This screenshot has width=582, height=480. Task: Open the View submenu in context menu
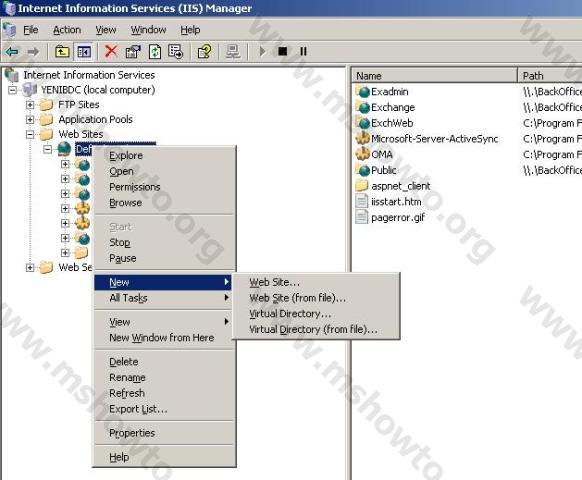(x=163, y=322)
